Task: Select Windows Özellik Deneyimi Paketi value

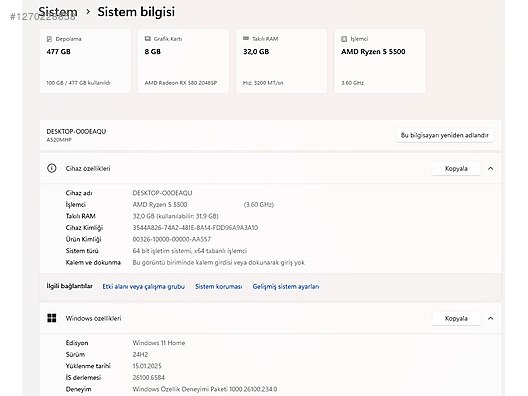Action: click(x=205, y=389)
